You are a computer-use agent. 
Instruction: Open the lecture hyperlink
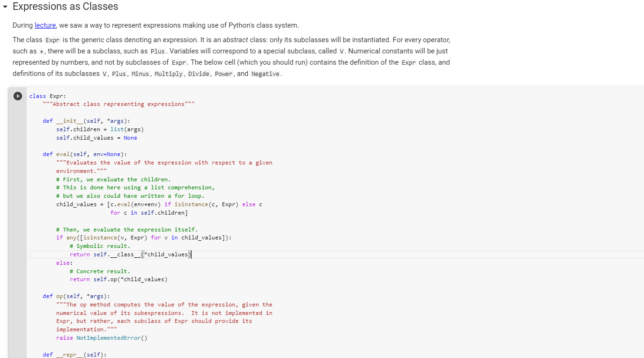(45, 25)
